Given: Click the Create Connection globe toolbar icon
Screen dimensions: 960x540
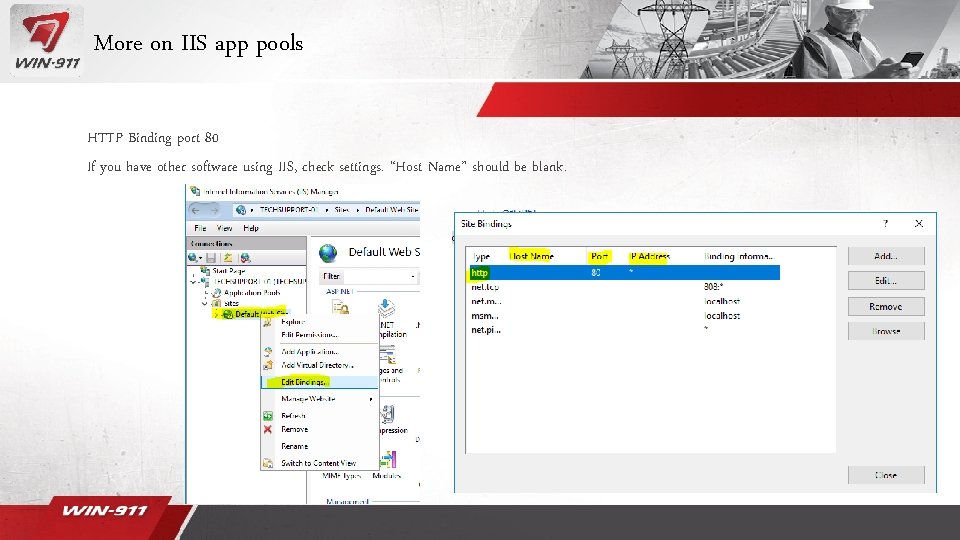Looking at the screenshot, I should coord(193,258).
